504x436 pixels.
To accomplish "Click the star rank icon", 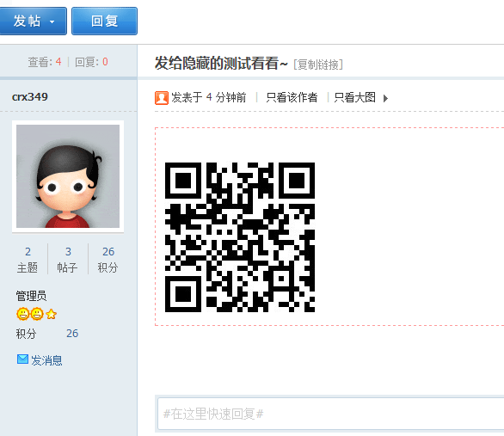I will tap(51, 314).
